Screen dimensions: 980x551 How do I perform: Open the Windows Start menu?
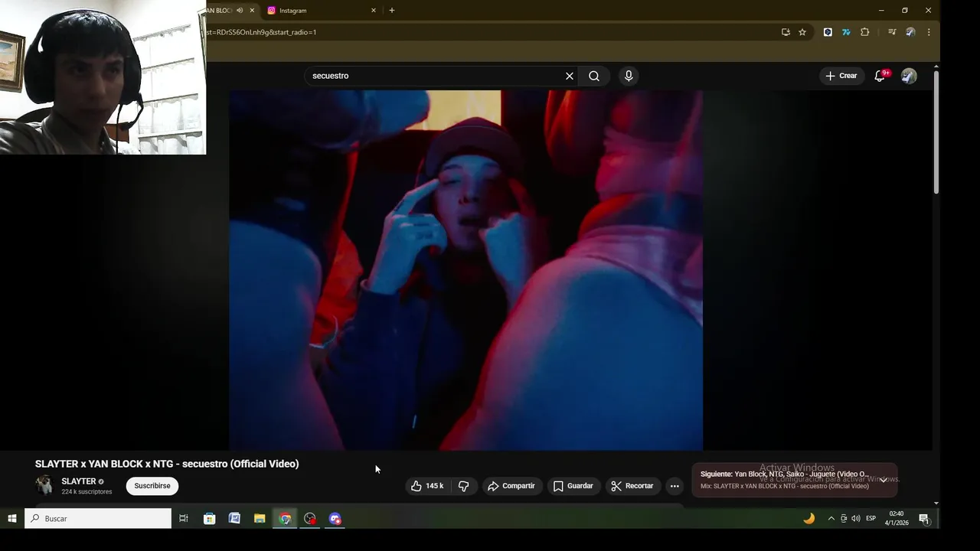12,518
